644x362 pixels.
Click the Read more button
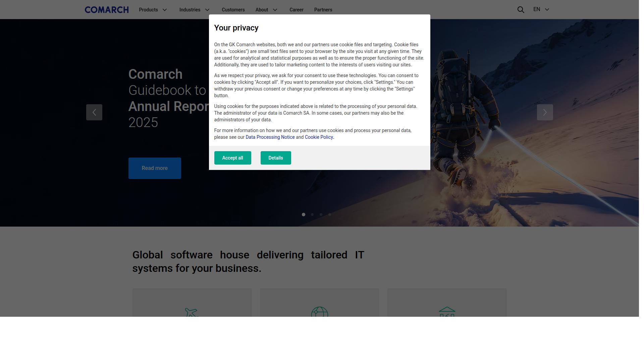155,168
